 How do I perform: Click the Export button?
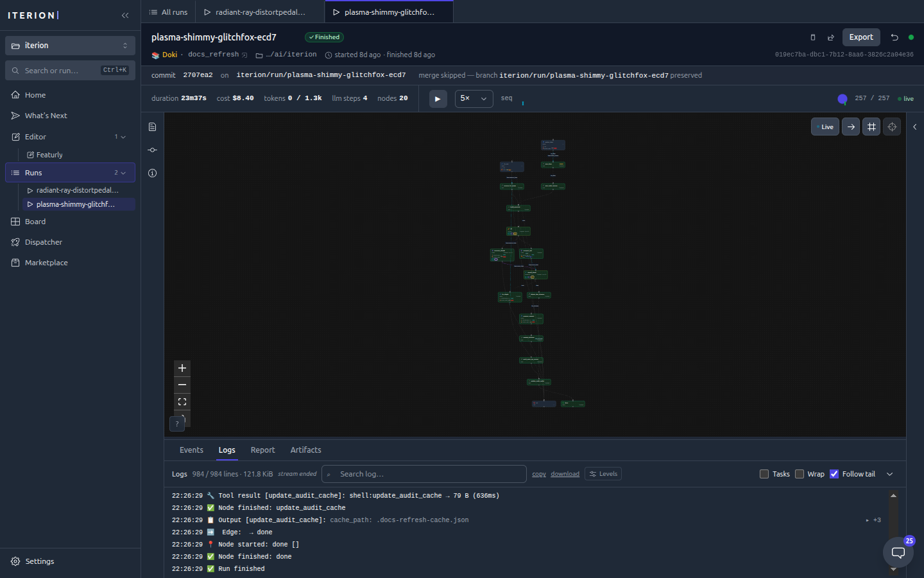(x=861, y=37)
